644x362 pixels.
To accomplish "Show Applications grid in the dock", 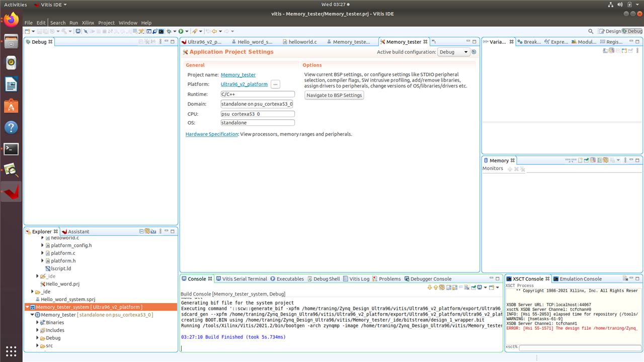I will (x=11, y=351).
